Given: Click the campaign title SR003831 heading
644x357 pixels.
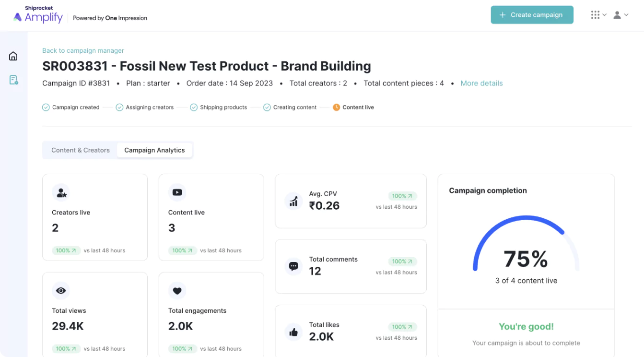Looking at the screenshot, I should (x=207, y=66).
